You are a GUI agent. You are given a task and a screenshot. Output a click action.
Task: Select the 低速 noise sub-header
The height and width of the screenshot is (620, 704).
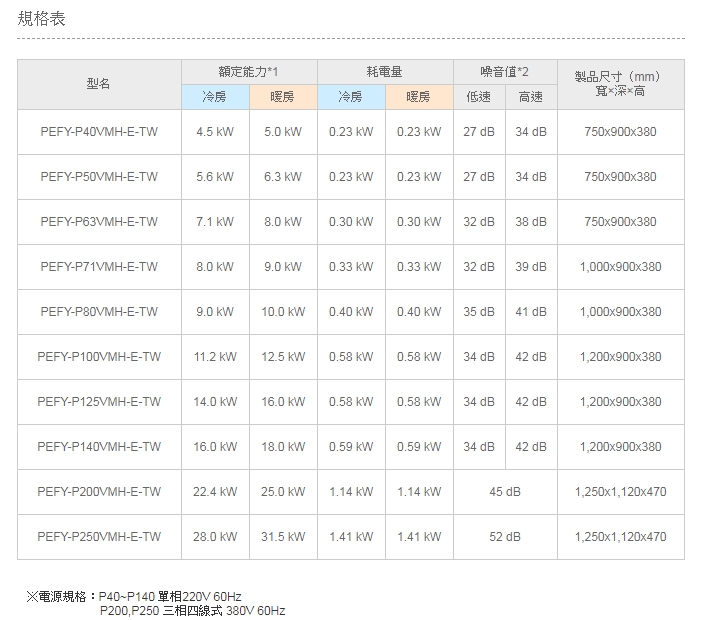(x=479, y=97)
